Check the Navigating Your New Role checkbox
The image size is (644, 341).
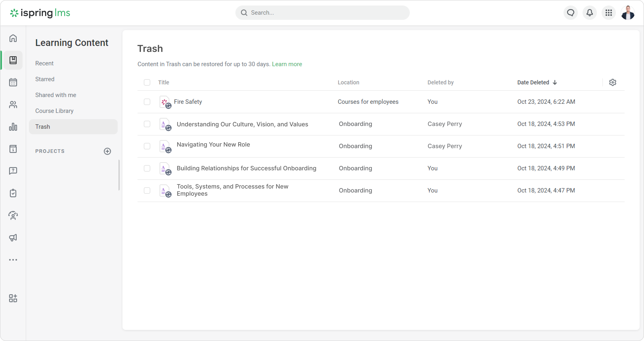(x=147, y=146)
